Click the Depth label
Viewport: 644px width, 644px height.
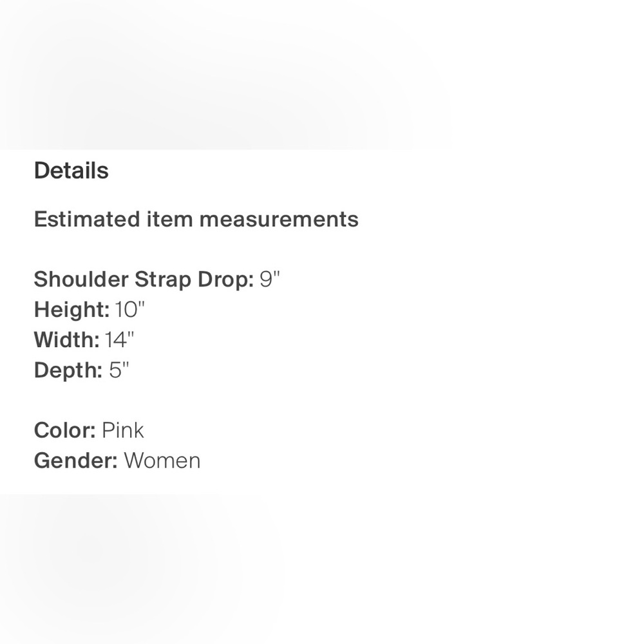click(x=68, y=370)
